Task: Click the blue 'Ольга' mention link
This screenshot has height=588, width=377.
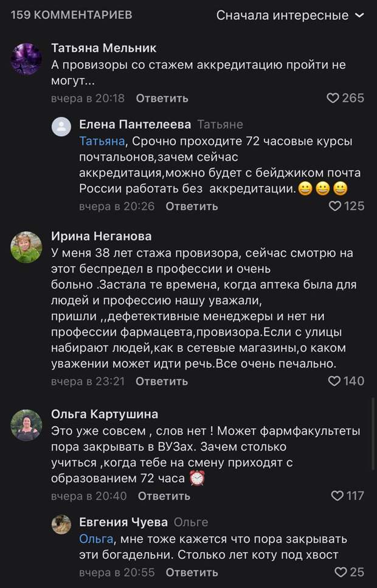Action: pos(96,539)
